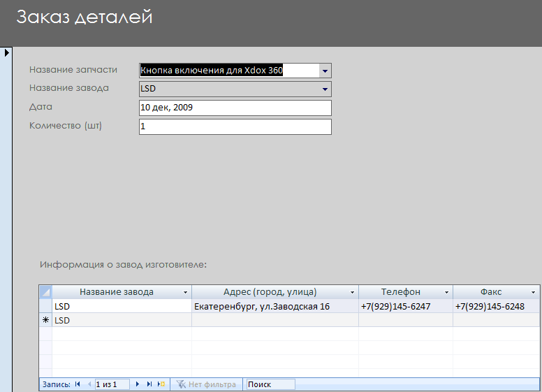The width and height of the screenshot is (542, 392).
Task: Click LSD cell in first datasheet row
Action: click(122, 306)
